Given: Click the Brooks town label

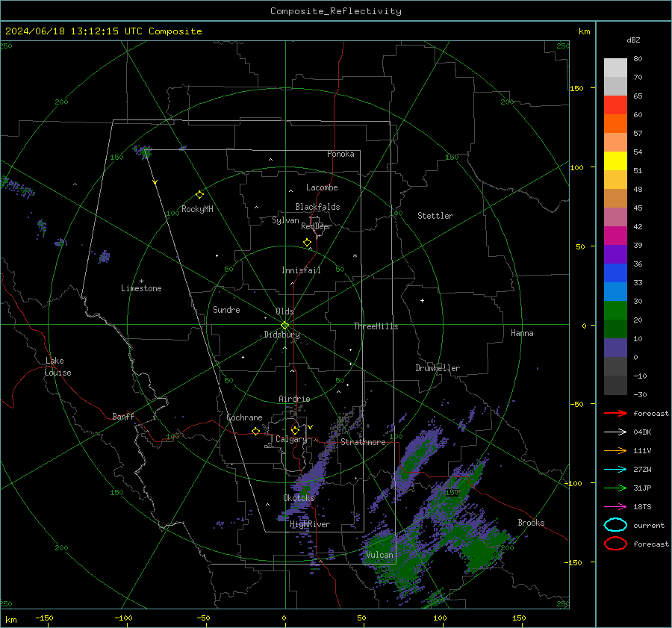Looking at the screenshot, I should (531, 523).
